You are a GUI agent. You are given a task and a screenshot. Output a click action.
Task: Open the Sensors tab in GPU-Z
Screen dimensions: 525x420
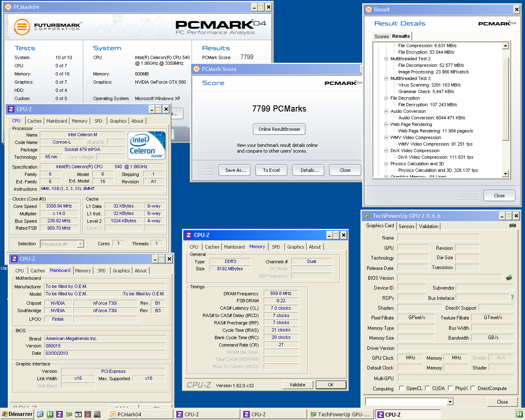pyautogui.click(x=406, y=226)
